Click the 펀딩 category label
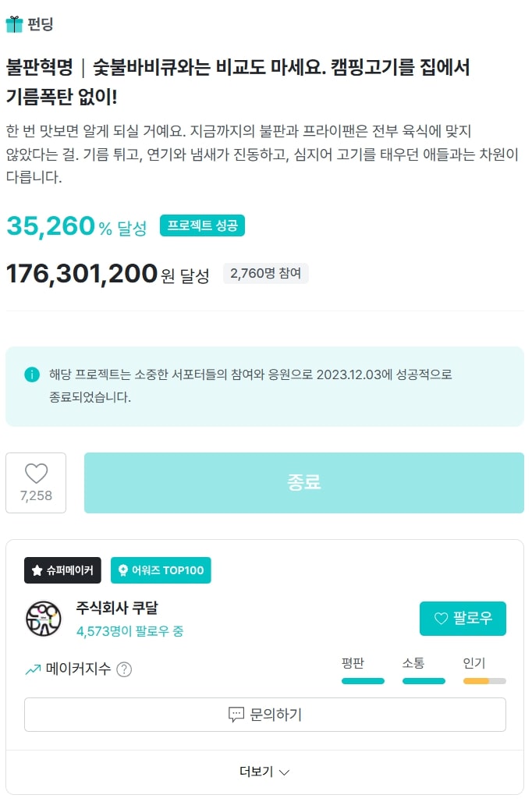 (x=41, y=24)
